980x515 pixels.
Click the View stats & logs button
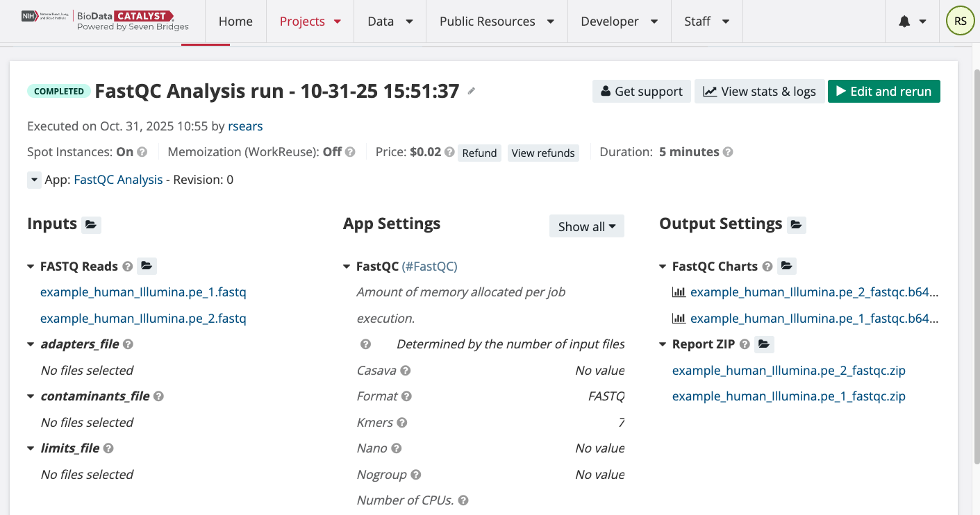click(x=759, y=92)
